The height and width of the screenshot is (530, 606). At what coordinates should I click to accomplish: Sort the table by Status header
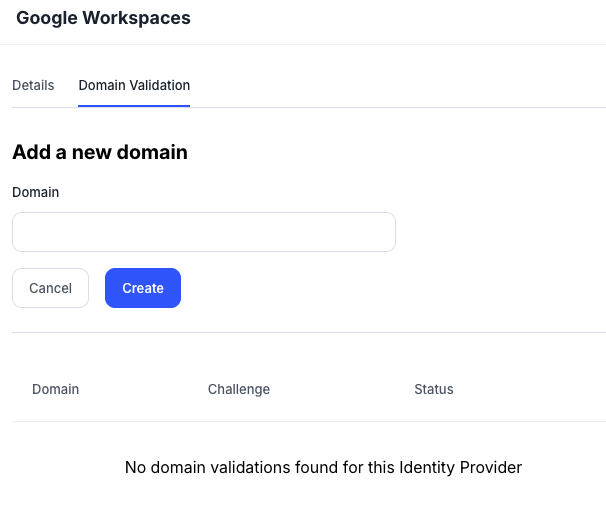click(434, 389)
